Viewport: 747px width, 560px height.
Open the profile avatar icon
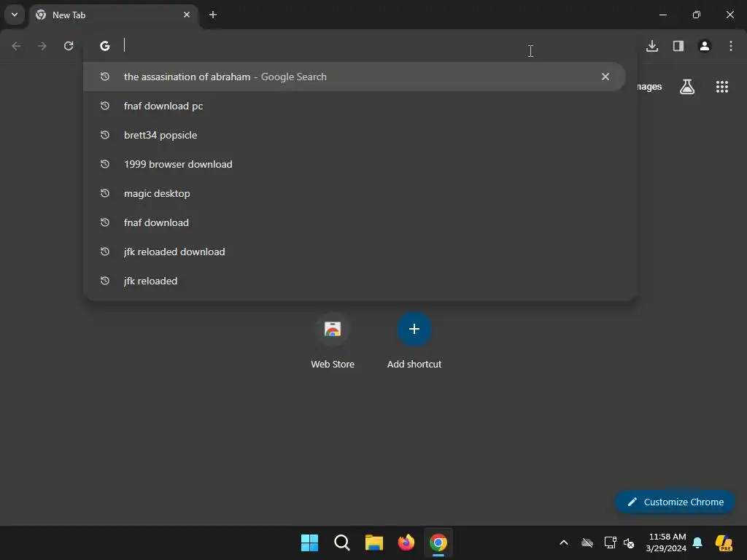click(x=705, y=46)
